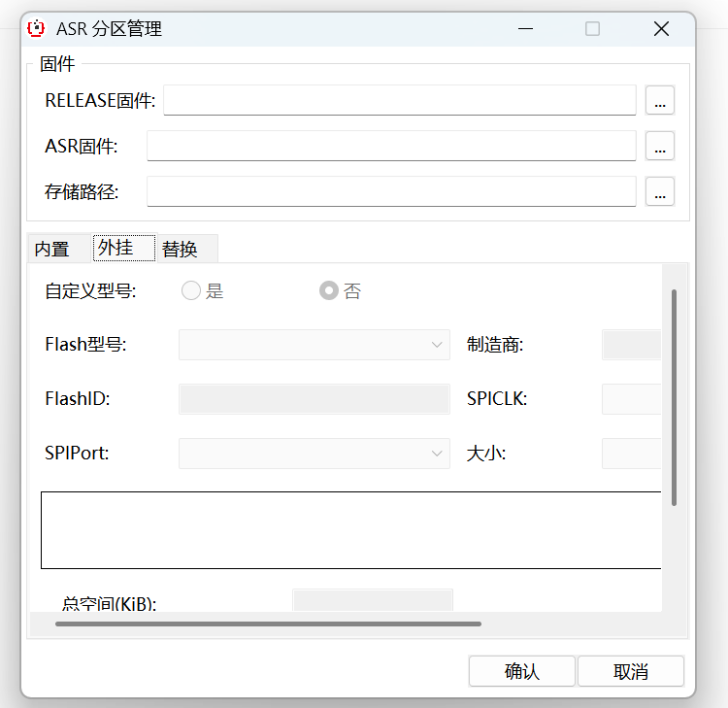Click the FlashID text field
This screenshot has width=728, height=708.
coord(314,399)
